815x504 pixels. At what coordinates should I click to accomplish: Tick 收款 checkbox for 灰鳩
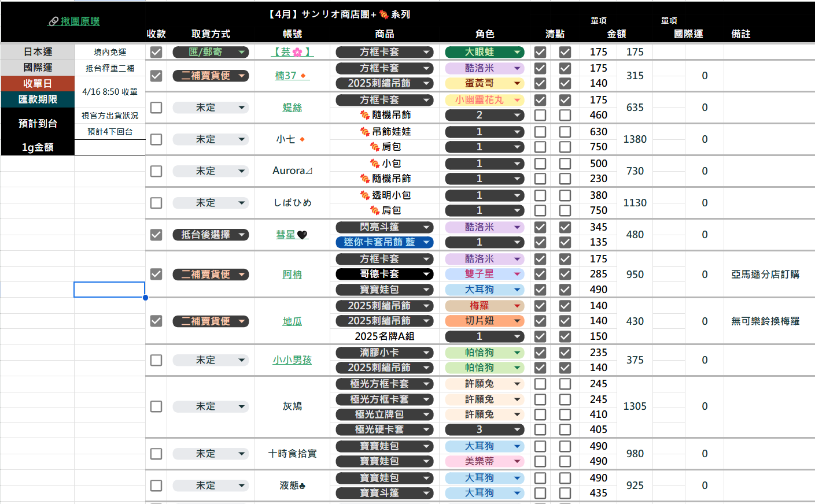coord(156,406)
